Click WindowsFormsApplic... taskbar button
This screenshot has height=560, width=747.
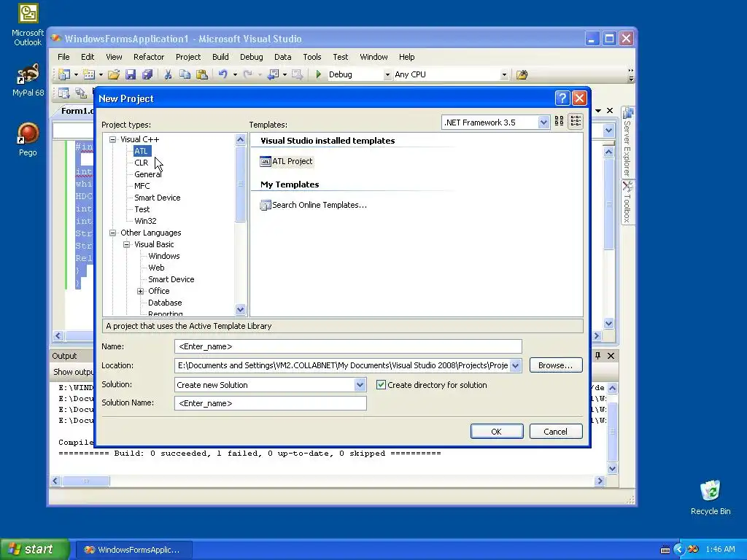pyautogui.click(x=134, y=550)
